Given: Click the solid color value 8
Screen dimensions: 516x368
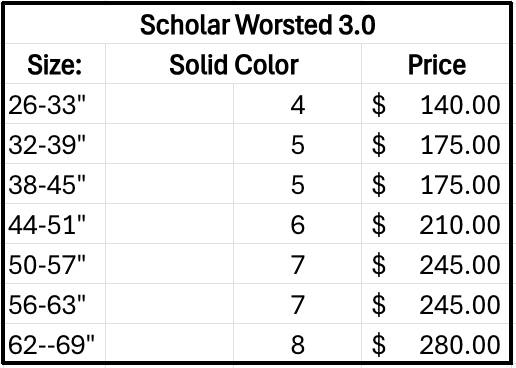Looking at the screenshot, I should pos(297,343).
